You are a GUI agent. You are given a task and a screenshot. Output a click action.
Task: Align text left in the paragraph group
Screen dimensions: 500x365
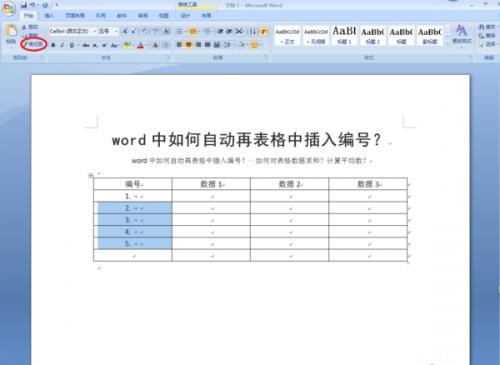[x=179, y=45]
